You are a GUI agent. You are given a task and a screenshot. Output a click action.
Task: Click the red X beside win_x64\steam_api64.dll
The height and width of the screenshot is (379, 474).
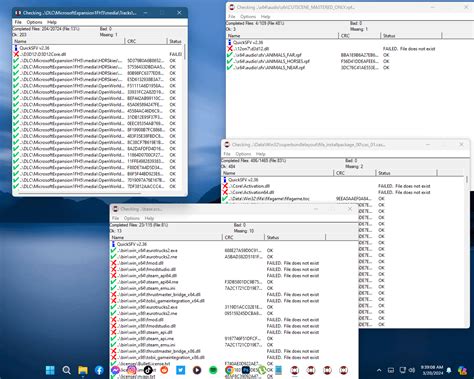pos(114,276)
